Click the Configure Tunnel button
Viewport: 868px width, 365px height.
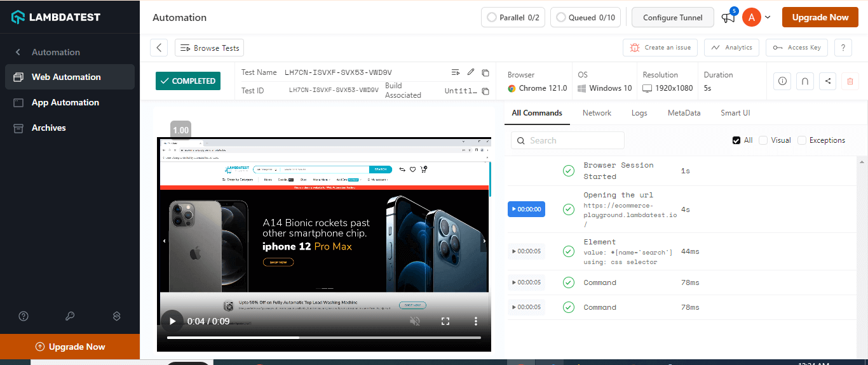coord(673,18)
